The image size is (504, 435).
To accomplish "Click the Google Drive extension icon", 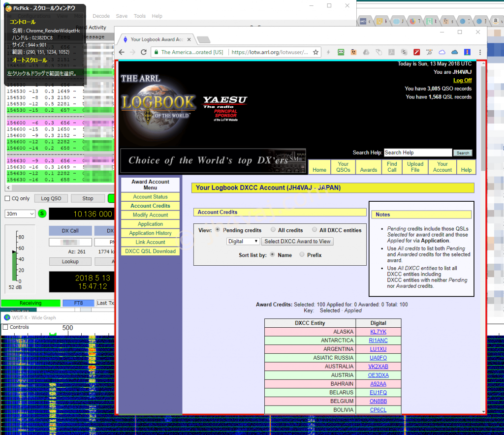I will point(366,52).
